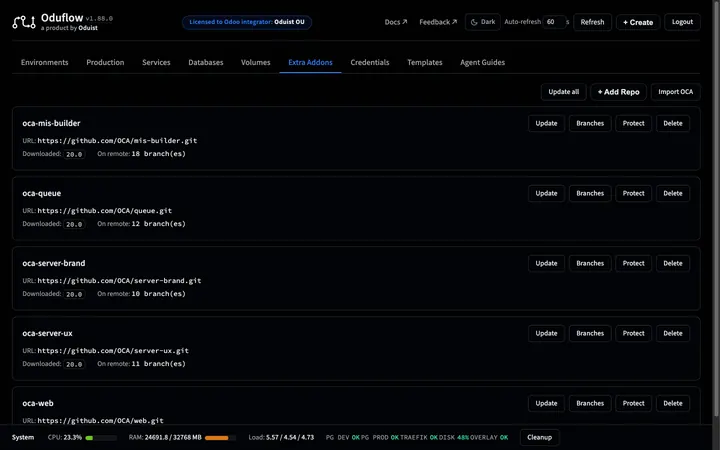Image resolution: width=720 pixels, height=450 pixels.
Task: Open Branches for oca-server-ux
Action: coord(590,333)
